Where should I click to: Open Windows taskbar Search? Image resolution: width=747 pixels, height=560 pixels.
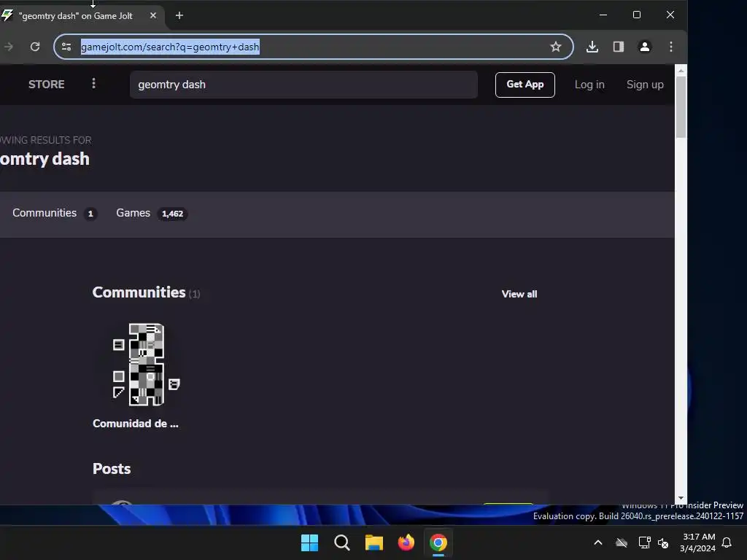341,542
